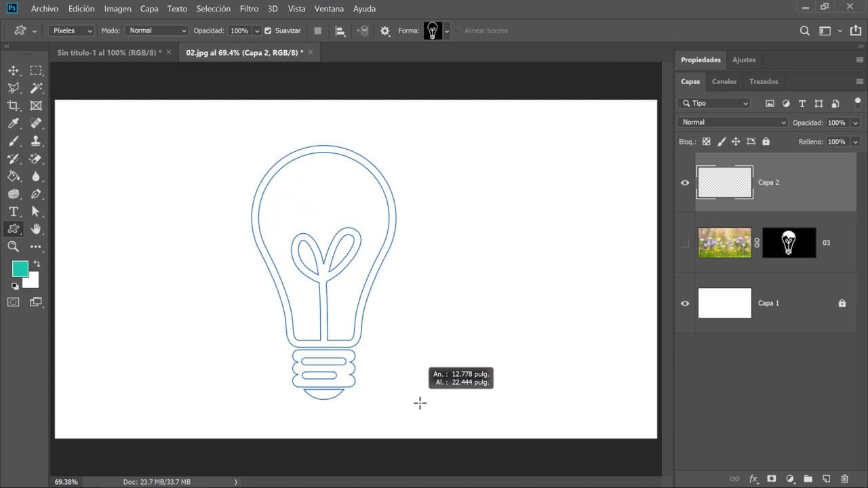Open the Capa menu
Screen dimensions: 868x488
tap(149, 9)
